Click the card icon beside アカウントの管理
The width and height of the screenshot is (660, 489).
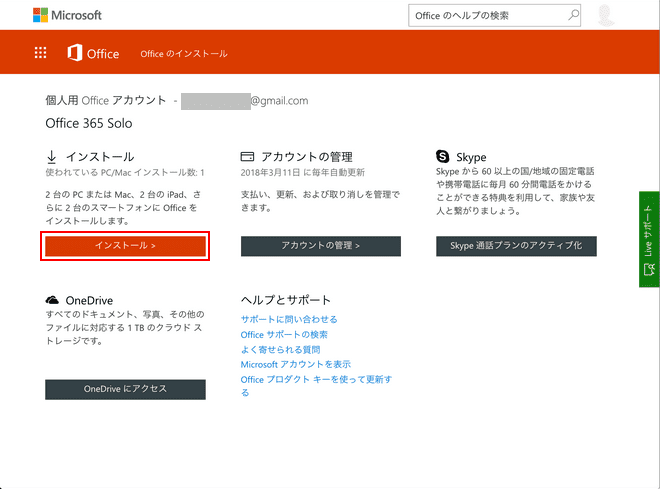[x=247, y=157]
